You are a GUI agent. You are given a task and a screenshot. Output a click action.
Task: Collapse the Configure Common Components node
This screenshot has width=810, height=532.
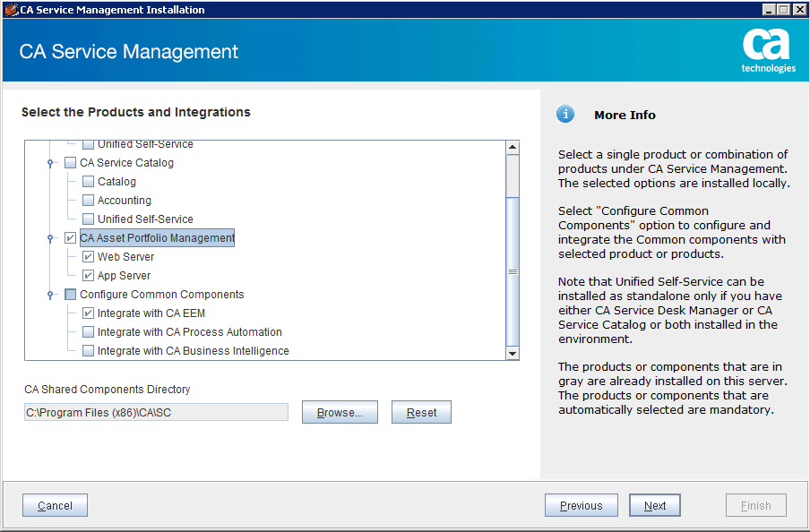click(x=50, y=295)
